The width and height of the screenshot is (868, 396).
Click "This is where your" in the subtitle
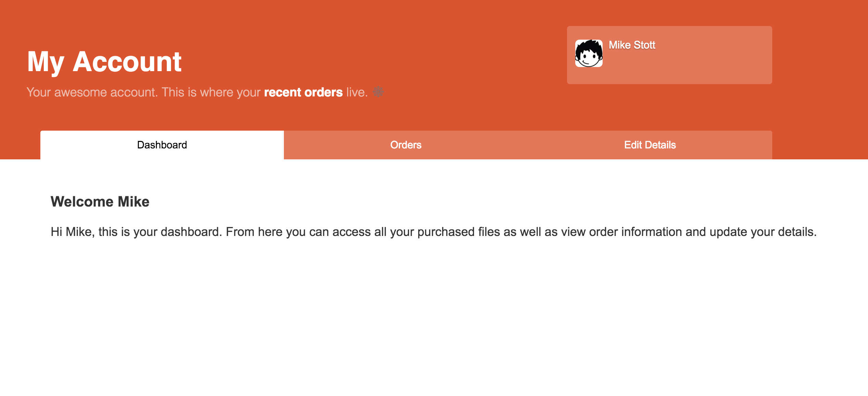[x=211, y=92]
